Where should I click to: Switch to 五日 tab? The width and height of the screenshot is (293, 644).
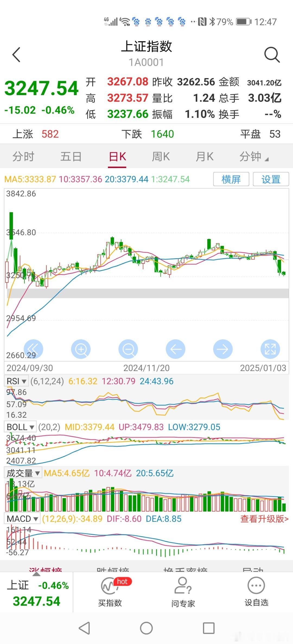pos(71,157)
